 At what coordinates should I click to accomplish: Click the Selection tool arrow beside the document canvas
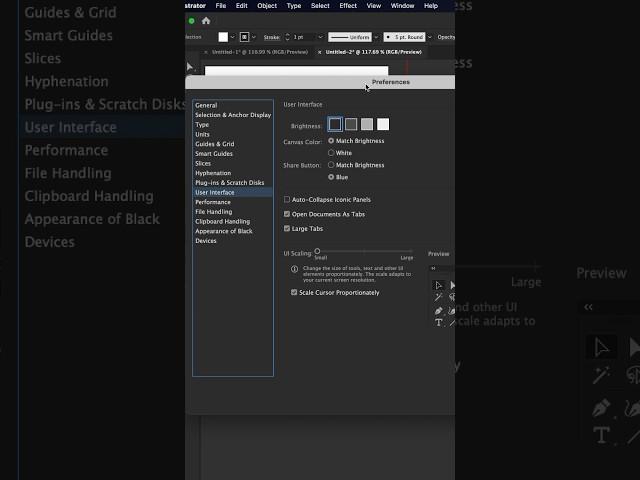[189, 67]
